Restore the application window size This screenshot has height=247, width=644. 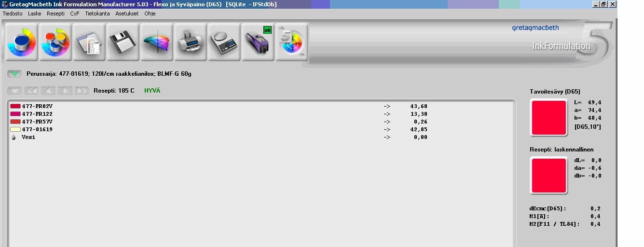[x=603, y=4]
